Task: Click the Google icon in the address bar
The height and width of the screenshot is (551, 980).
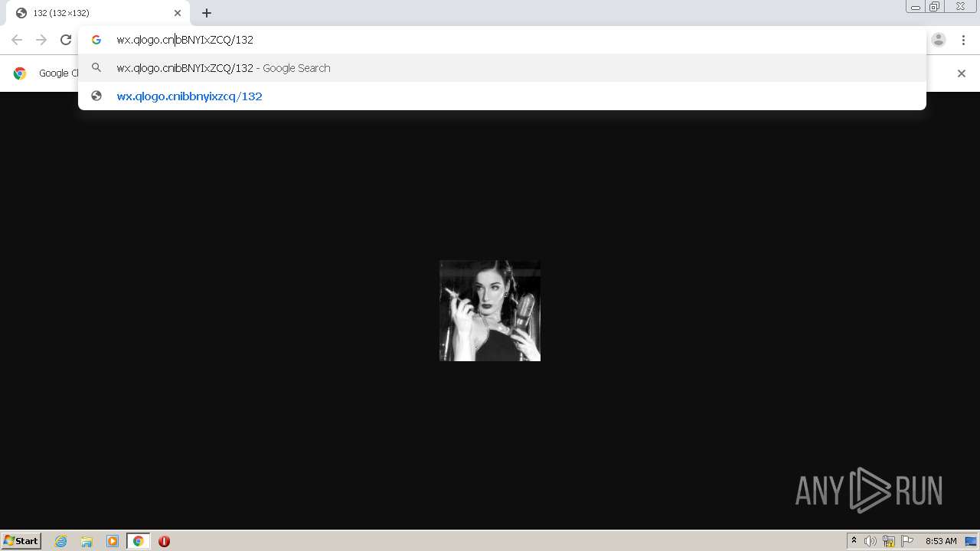Action: pos(96,40)
